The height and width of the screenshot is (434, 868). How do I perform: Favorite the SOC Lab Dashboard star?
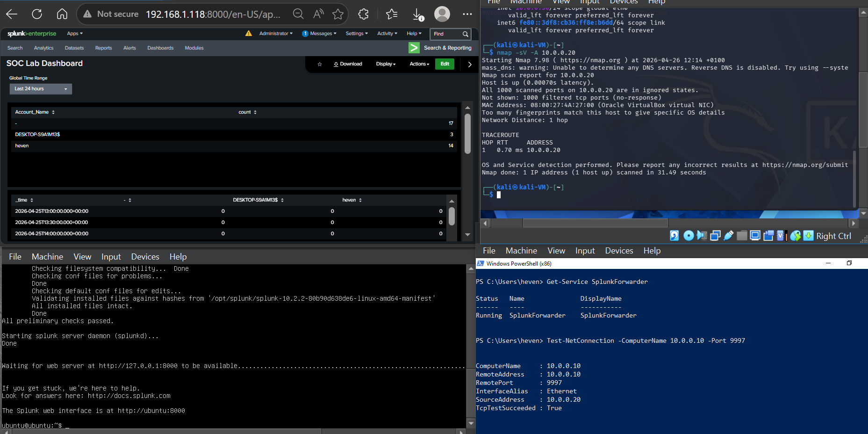320,64
